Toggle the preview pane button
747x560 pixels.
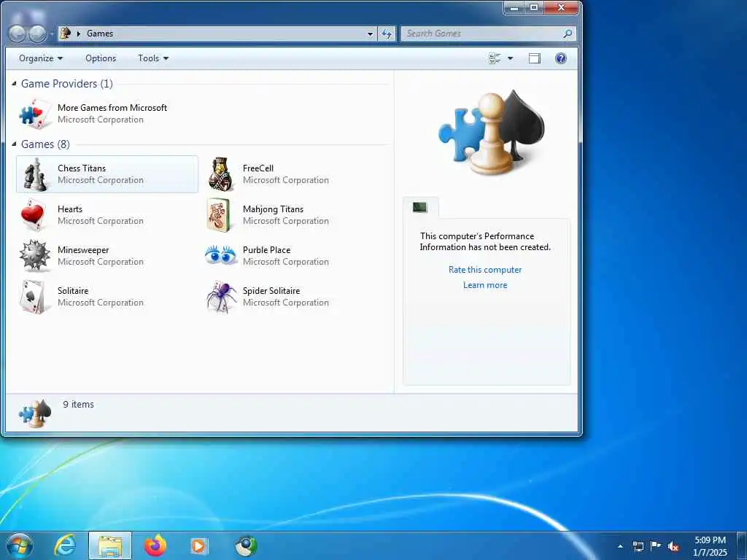(535, 58)
